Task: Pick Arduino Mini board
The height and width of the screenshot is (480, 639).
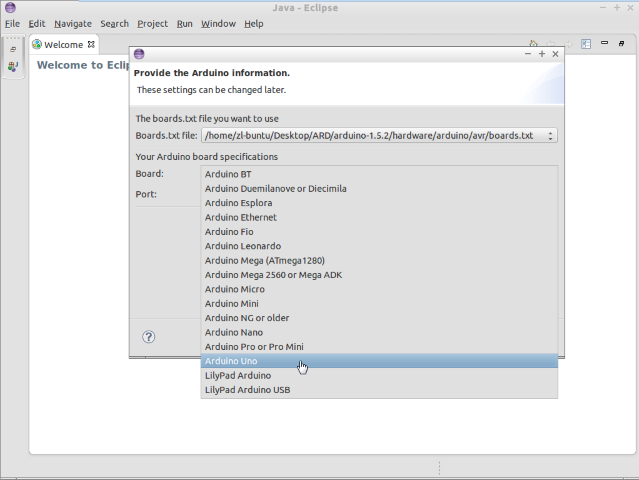Action: click(x=379, y=304)
